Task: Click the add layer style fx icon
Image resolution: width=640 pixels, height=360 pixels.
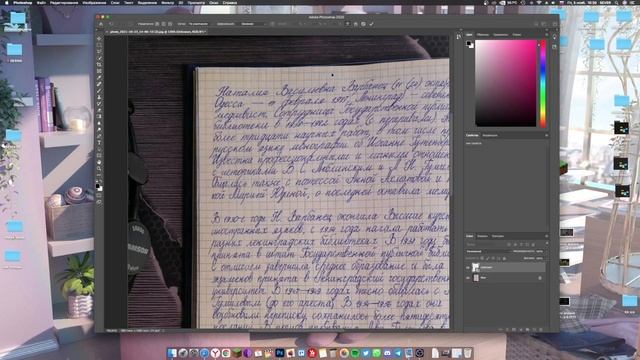Action: click(x=507, y=329)
